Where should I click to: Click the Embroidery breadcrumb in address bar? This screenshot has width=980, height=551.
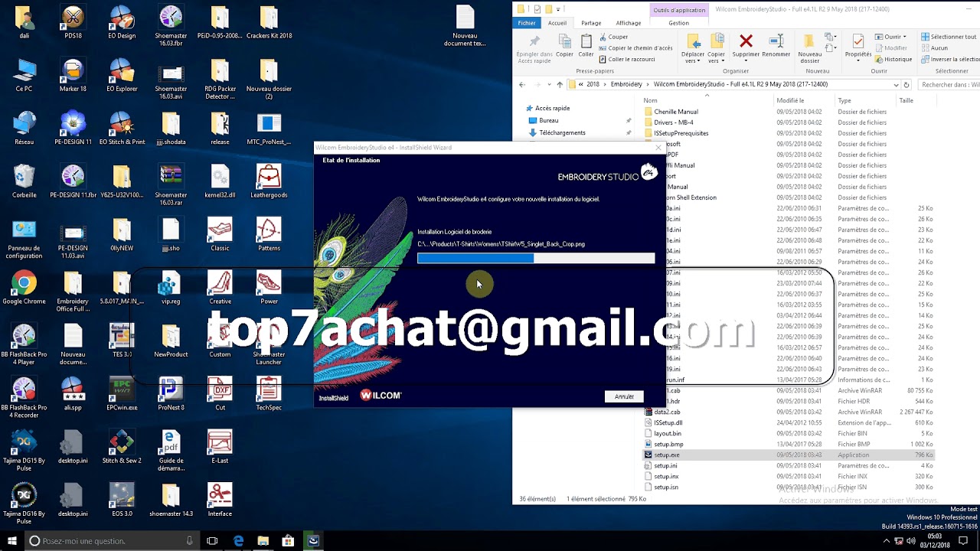(x=626, y=84)
